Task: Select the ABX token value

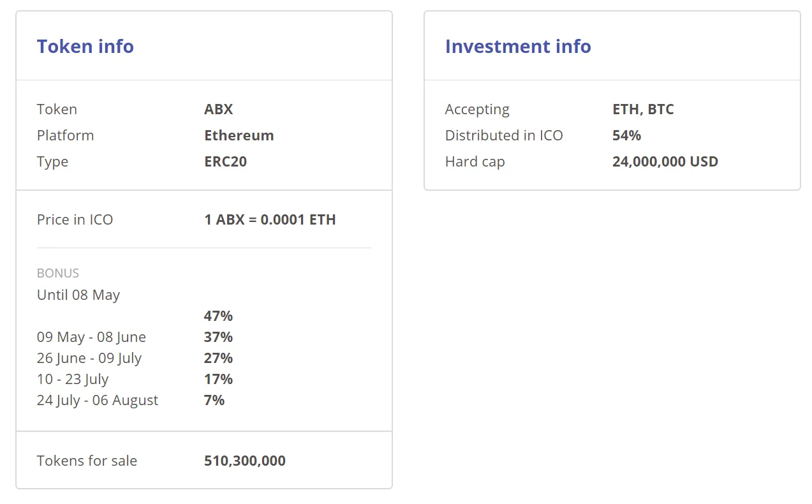Action: (x=219, y=109)
